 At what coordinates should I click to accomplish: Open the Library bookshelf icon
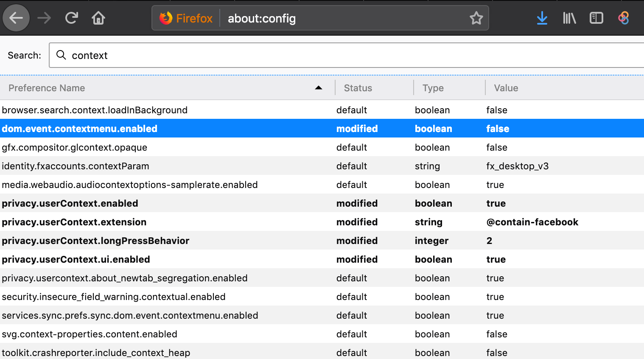coord(569,18)
